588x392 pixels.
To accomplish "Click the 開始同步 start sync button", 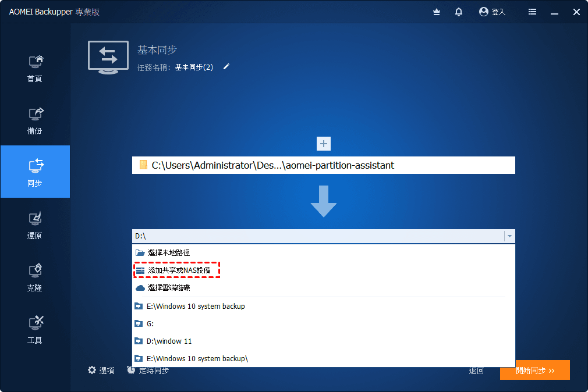I will tap(535, 370).
